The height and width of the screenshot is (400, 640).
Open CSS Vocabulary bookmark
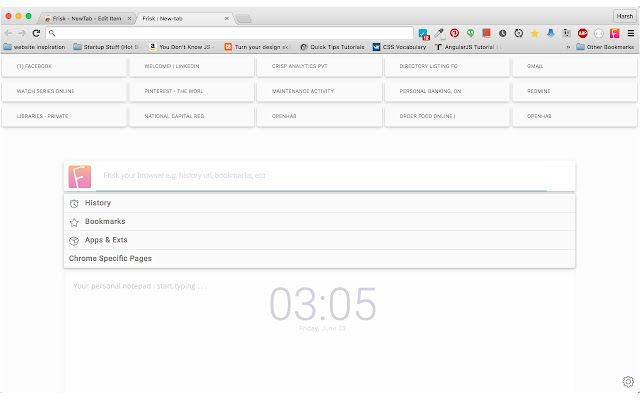click(399, 47)
